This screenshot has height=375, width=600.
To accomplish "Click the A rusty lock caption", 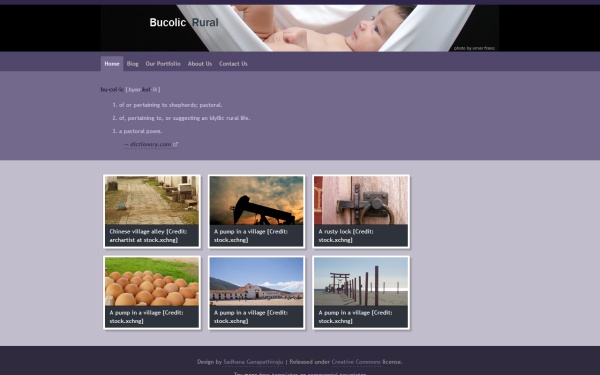I will coord(346,236).
